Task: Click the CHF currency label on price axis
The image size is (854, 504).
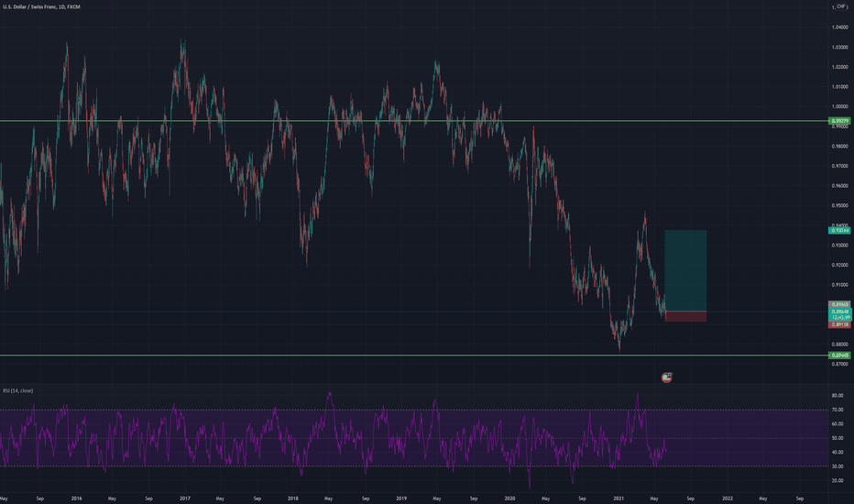Action: click(x=841, y=6)
